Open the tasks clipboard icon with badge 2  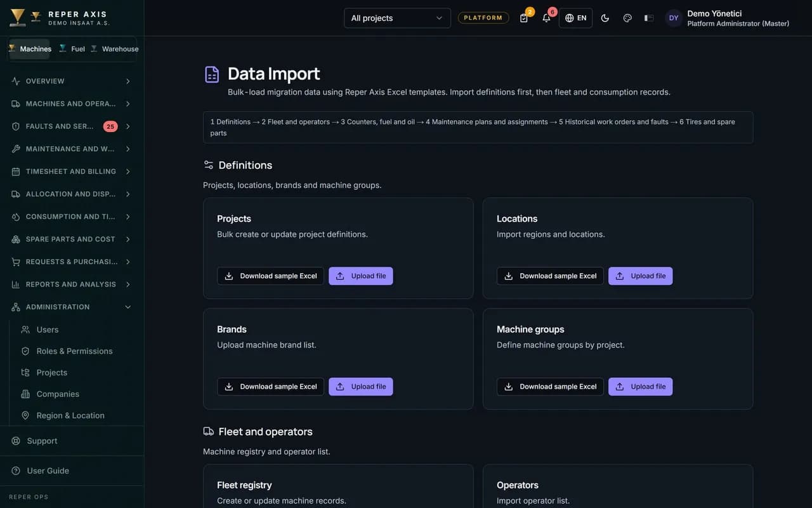[524, 18]
